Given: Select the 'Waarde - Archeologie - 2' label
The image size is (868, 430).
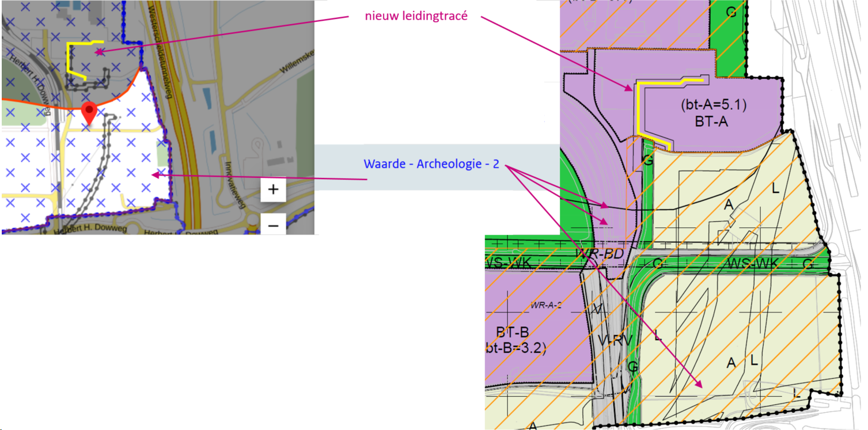Looking at the screenshot, I should click(x=431, y=165).
